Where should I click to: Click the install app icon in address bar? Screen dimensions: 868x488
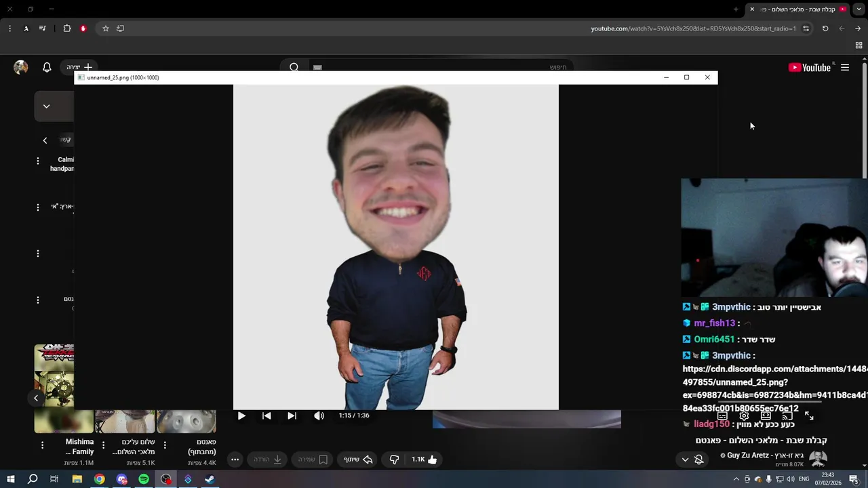(121, 28)
